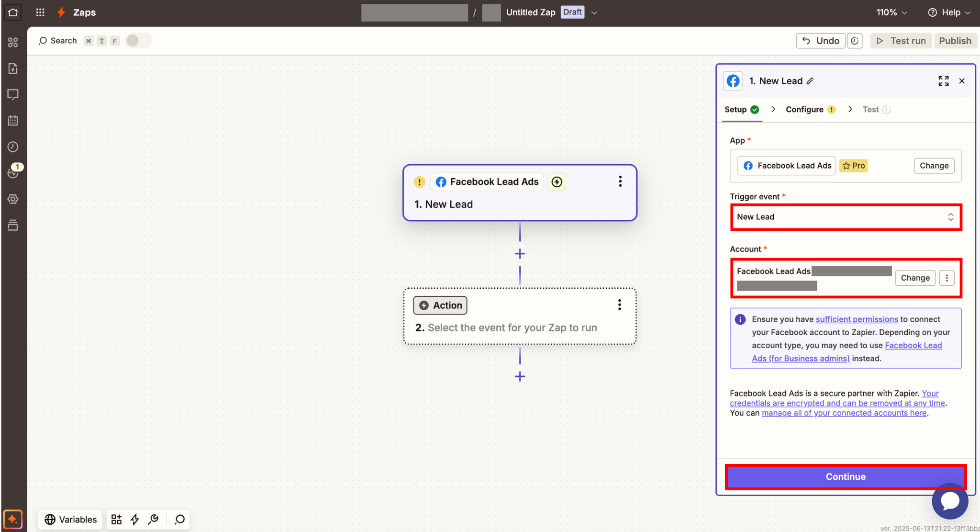980x532 pixels.
Task: Click the Undo button
Action: (x=821, y=41)
